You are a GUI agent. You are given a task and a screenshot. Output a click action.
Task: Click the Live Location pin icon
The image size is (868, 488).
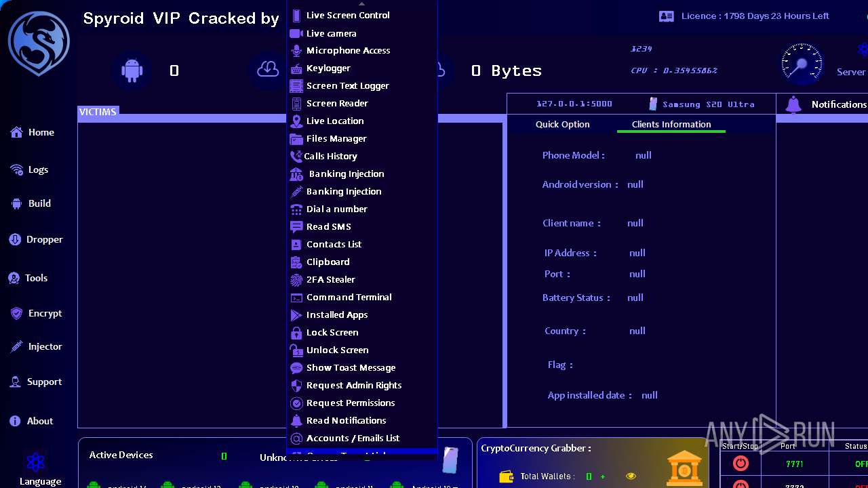point(296,121)
